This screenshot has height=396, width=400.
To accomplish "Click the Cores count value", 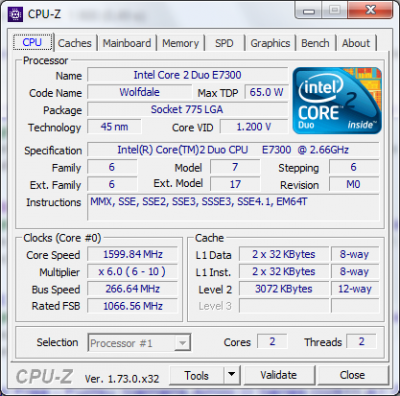I will click(272, 342).
